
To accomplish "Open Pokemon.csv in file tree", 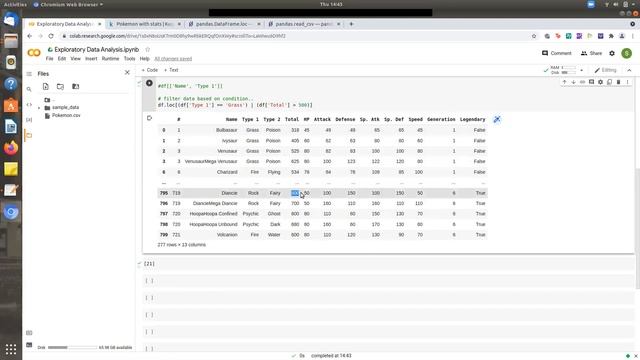I will point(66,116).
